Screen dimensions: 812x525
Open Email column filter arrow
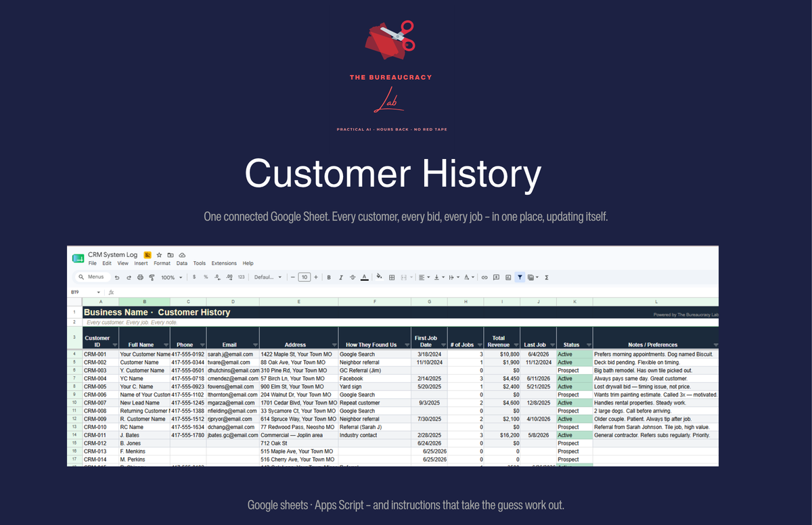(x=255, y=345)
